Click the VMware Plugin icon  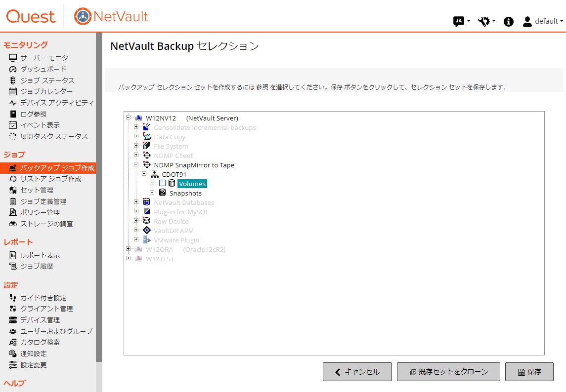pyautogui.click(x=146, y=240)
